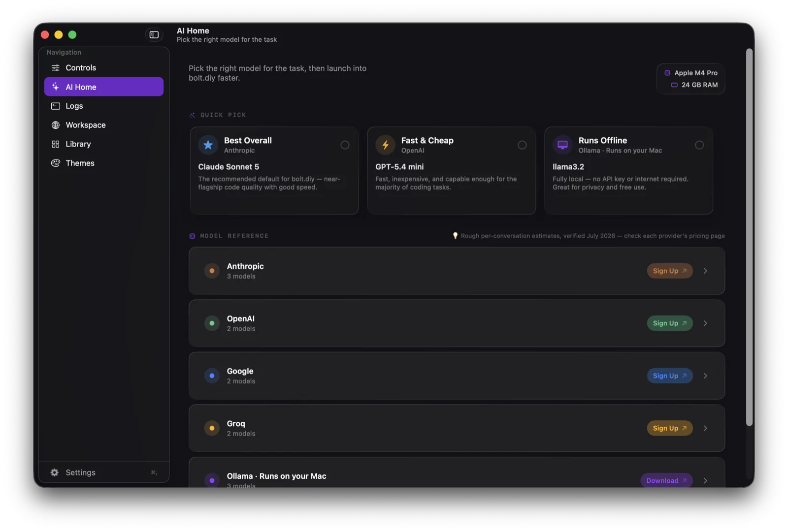Screen dimensions: 788x532
Task: Click Download for Ollama
Action: click(x=666, y=480)
